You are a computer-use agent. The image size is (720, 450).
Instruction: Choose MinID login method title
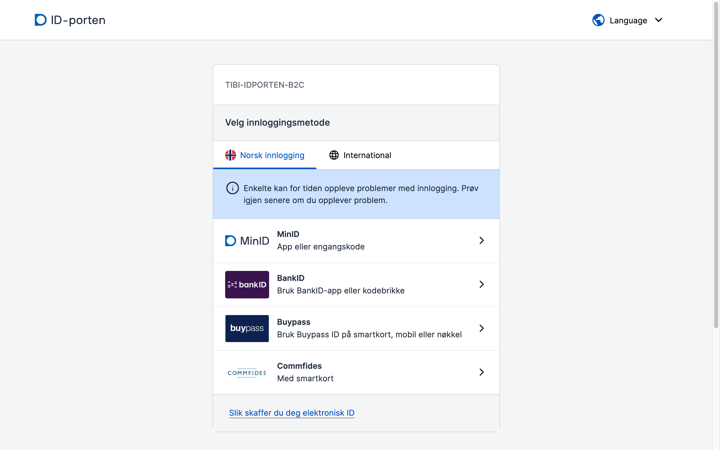(288, 234)
